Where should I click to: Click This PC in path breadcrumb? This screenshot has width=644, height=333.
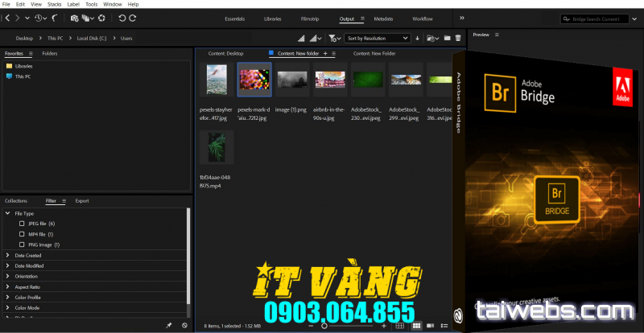coord(55,38)
